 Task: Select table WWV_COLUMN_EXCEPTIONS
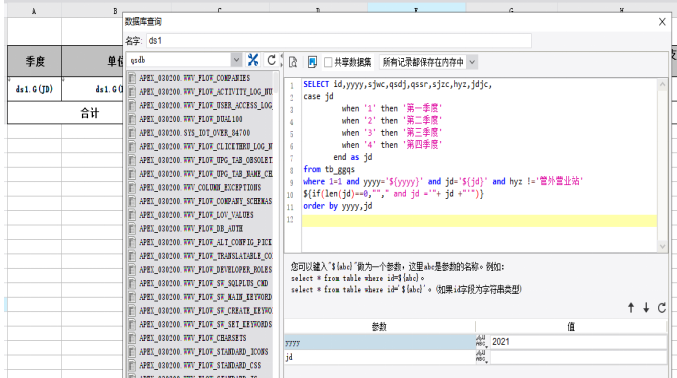point(200,187)
